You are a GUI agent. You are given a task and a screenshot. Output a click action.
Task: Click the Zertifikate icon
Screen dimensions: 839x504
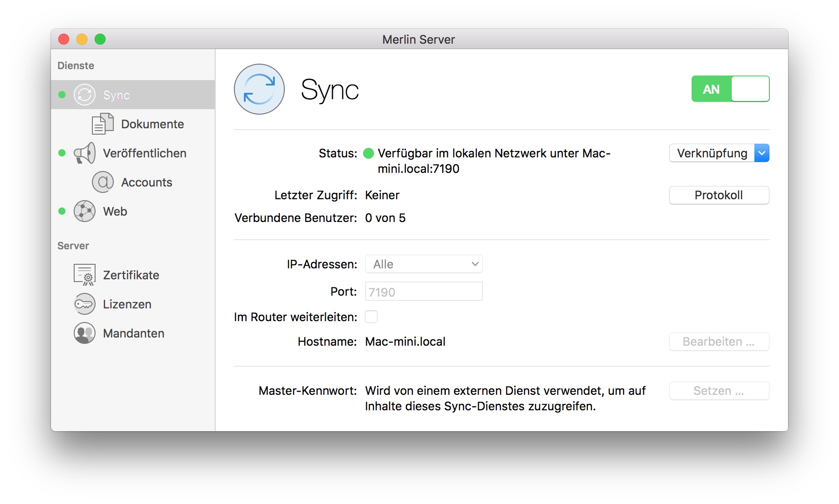tap(84, 274)
